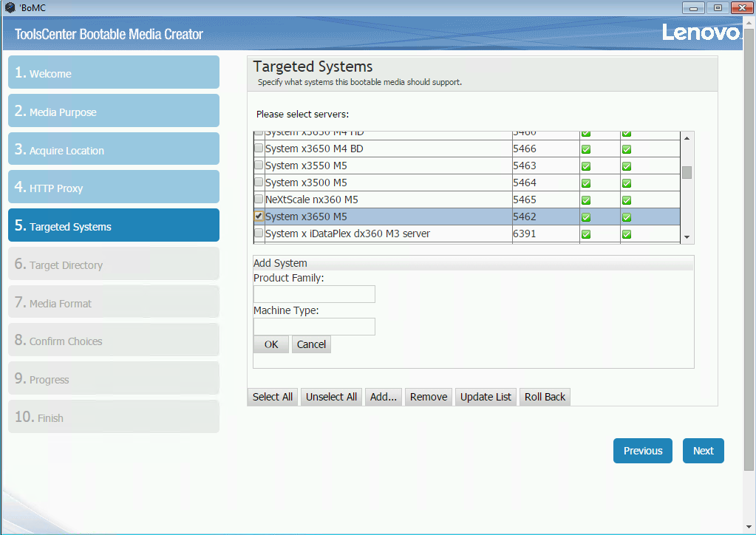Screen dimensions: 756x535
Task: Open step 7 Media Format
Action: click(114, 301)
